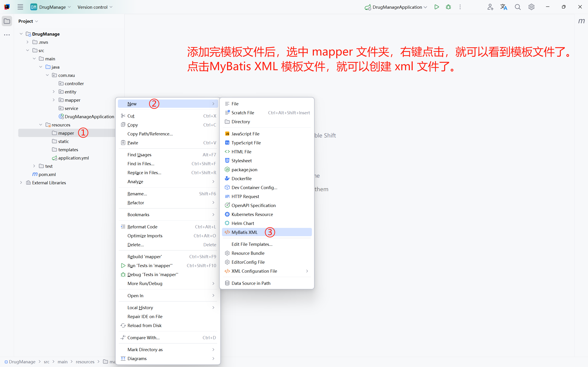Open Search Everywhere magnifier icon

517,7
